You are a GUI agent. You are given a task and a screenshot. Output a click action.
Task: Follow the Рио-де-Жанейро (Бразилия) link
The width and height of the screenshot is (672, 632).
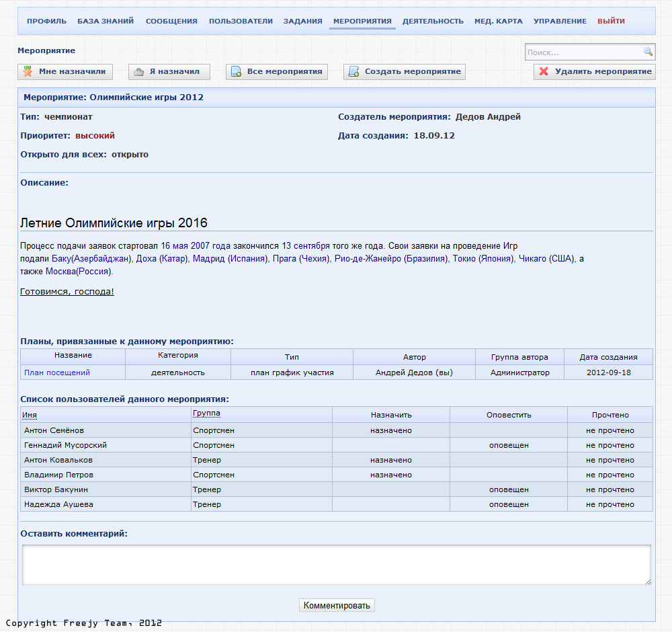click(390, 259)
